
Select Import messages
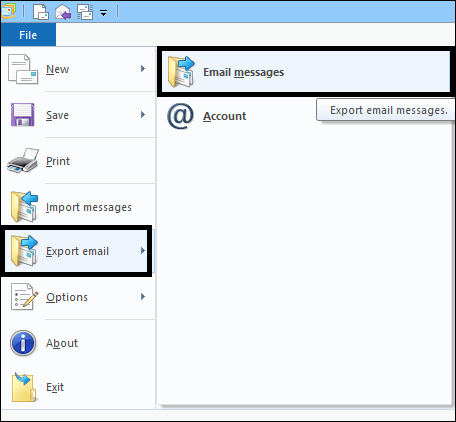(78, 207)
